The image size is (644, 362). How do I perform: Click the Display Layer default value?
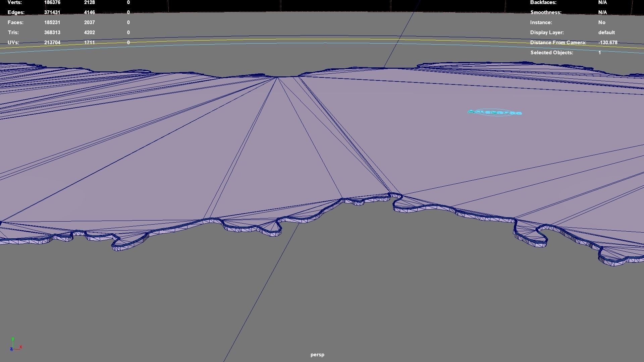[606, 33]
